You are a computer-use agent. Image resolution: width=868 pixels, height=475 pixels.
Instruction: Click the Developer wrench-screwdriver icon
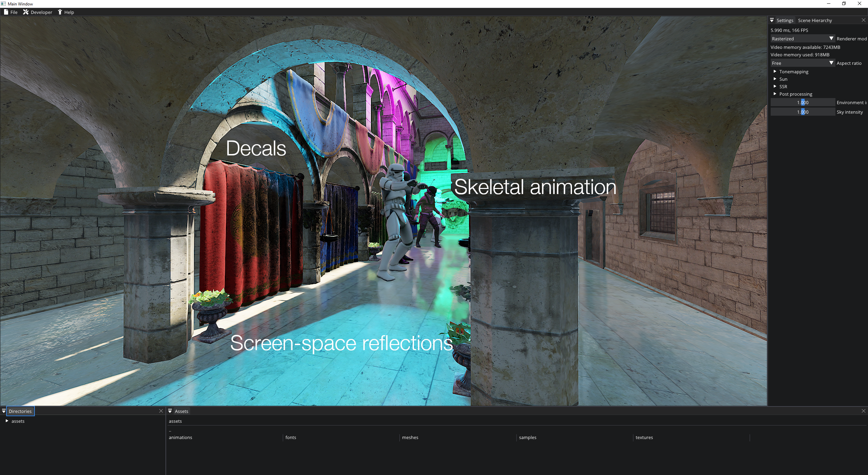click(26, 12)
